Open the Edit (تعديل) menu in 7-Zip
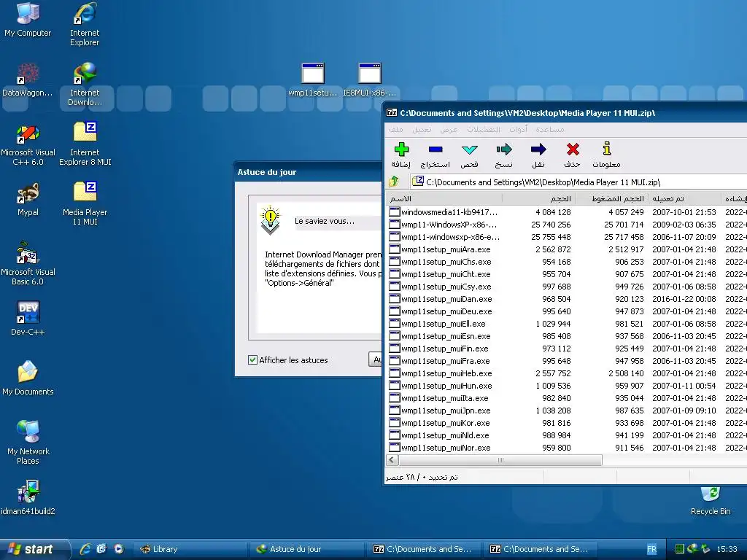 [422, 130]
